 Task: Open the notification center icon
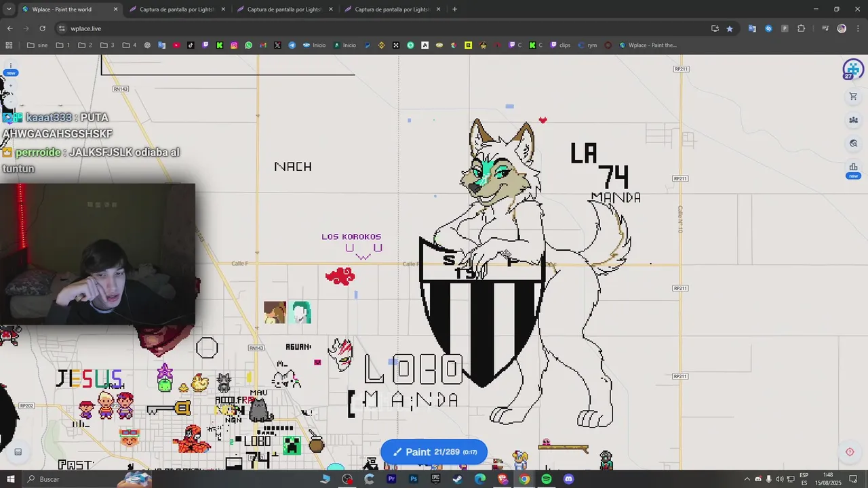(x=853, y=479)
